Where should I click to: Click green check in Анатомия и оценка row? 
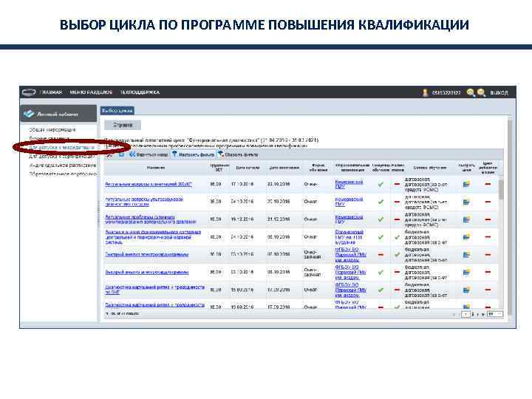pyautogui.click(x=381, y=237)
